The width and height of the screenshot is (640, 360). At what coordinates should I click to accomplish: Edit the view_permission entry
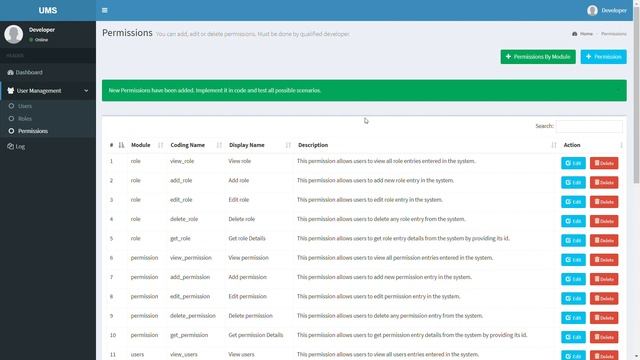[573, 260]
